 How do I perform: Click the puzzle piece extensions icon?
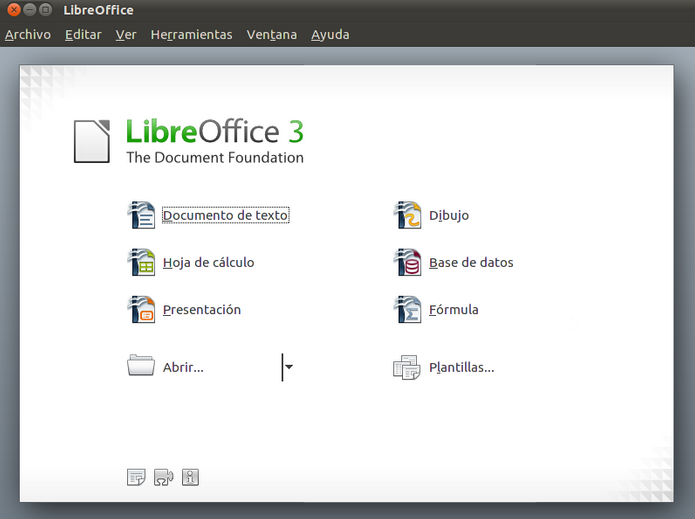163,478
